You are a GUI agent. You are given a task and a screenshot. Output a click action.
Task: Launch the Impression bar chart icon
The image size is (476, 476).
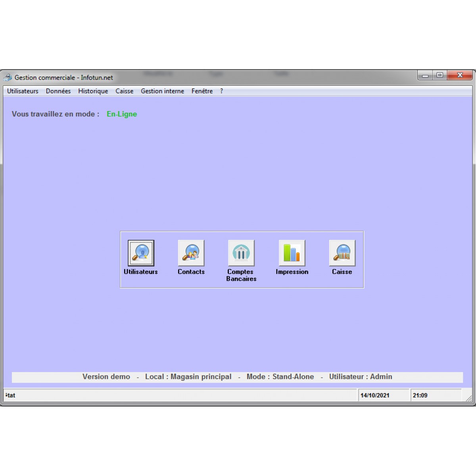(292, 253)
